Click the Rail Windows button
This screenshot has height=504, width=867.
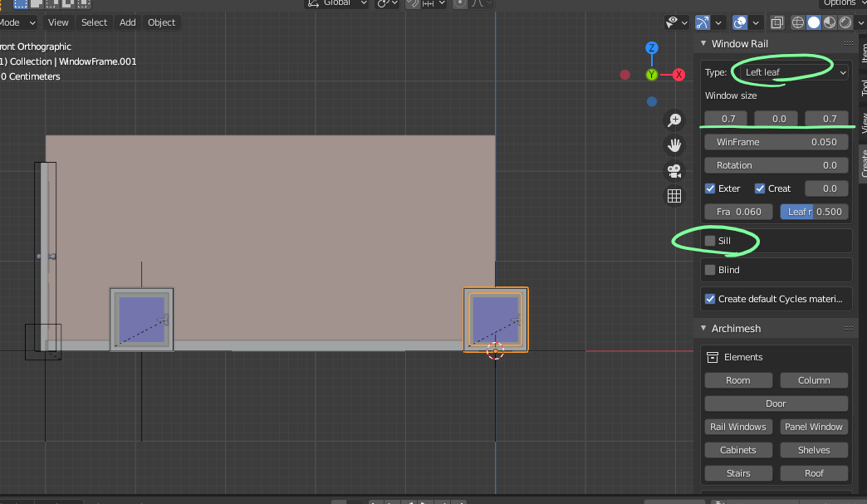pos(738,427)
